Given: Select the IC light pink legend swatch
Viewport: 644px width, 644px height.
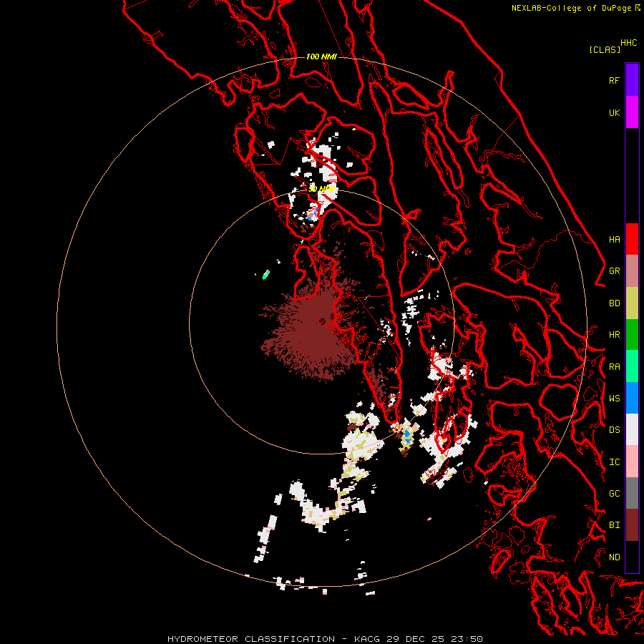Looking at the screenshot, I should coord(632,462).
